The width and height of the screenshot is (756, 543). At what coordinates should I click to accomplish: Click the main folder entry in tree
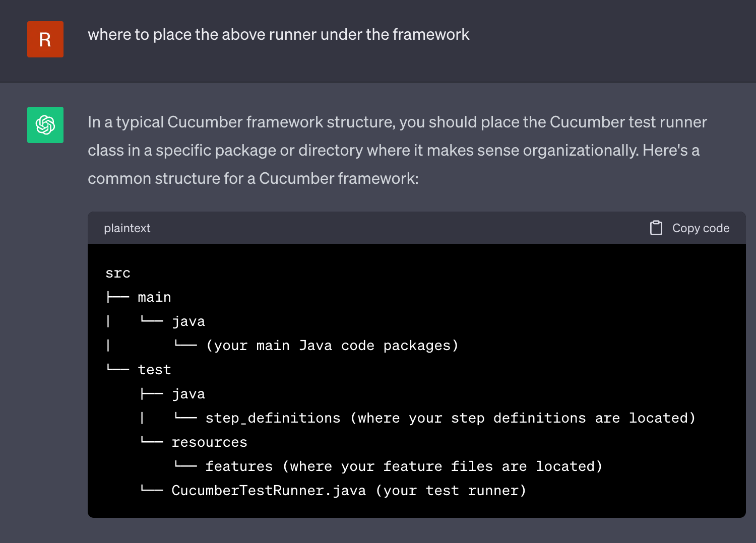click(x=154, y=297)
